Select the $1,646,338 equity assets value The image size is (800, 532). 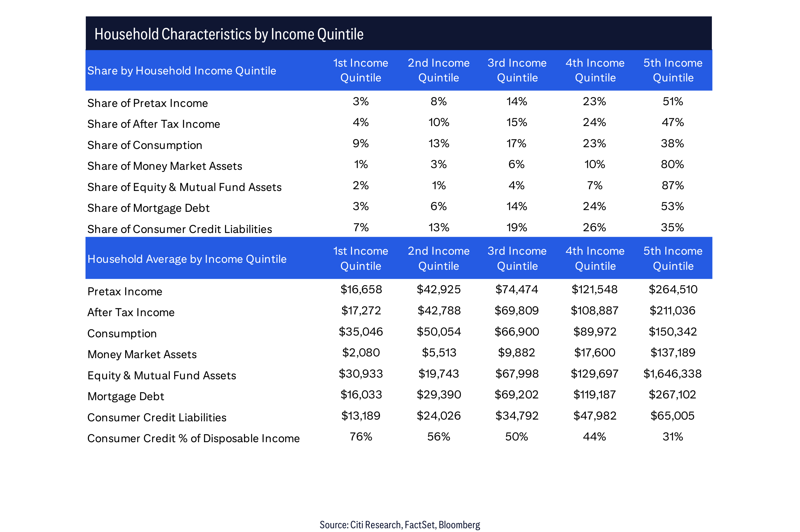[672, 374]
